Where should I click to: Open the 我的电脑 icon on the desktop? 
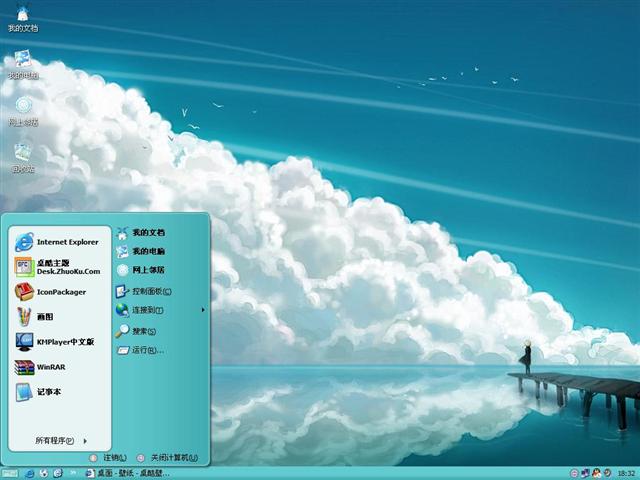click(x=23, y=64)
